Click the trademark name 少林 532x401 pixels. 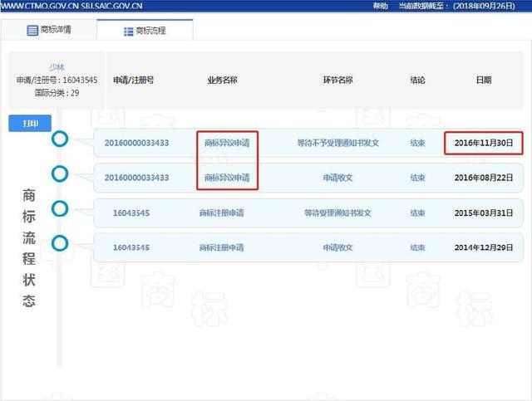tap(57, 67)
